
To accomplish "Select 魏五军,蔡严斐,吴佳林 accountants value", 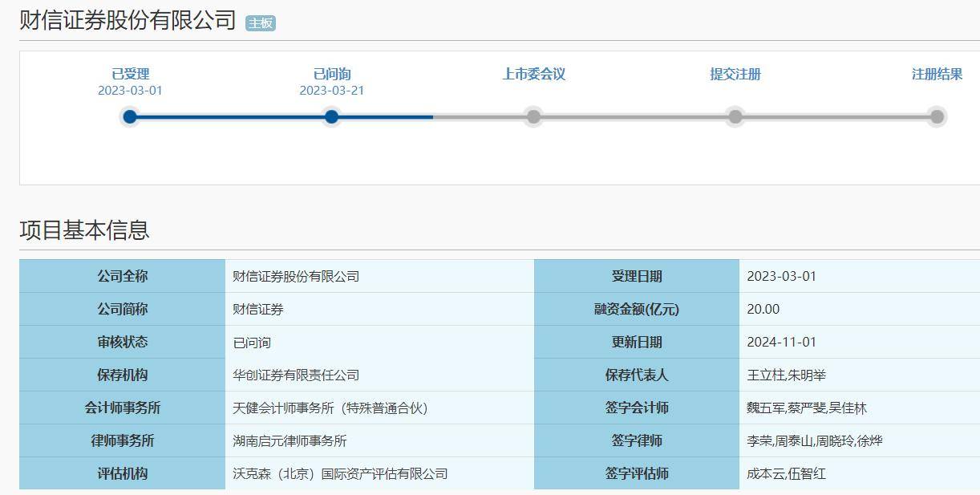I will [x=807, y=408].
